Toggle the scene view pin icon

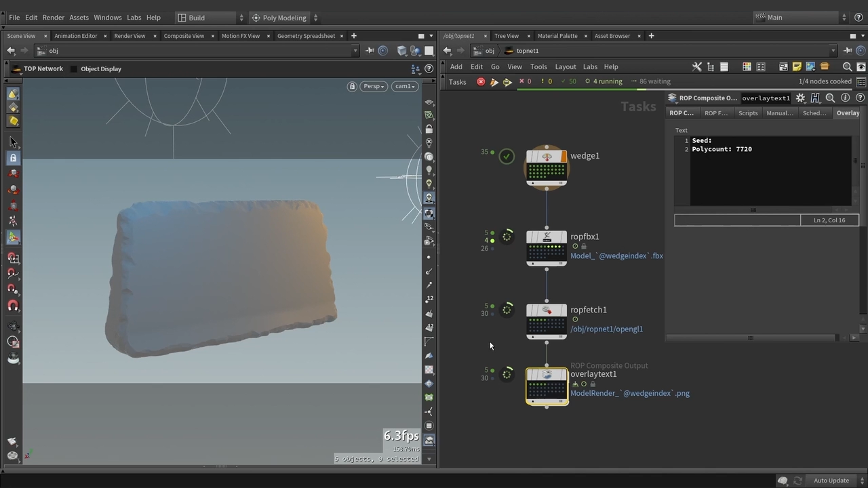(370, 51)
